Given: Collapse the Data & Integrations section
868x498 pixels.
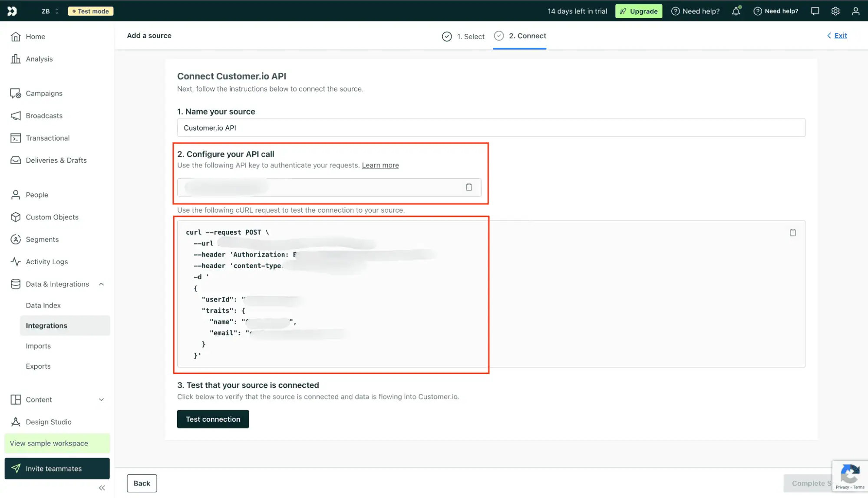Looking at the screenshot, I should 102,284.
